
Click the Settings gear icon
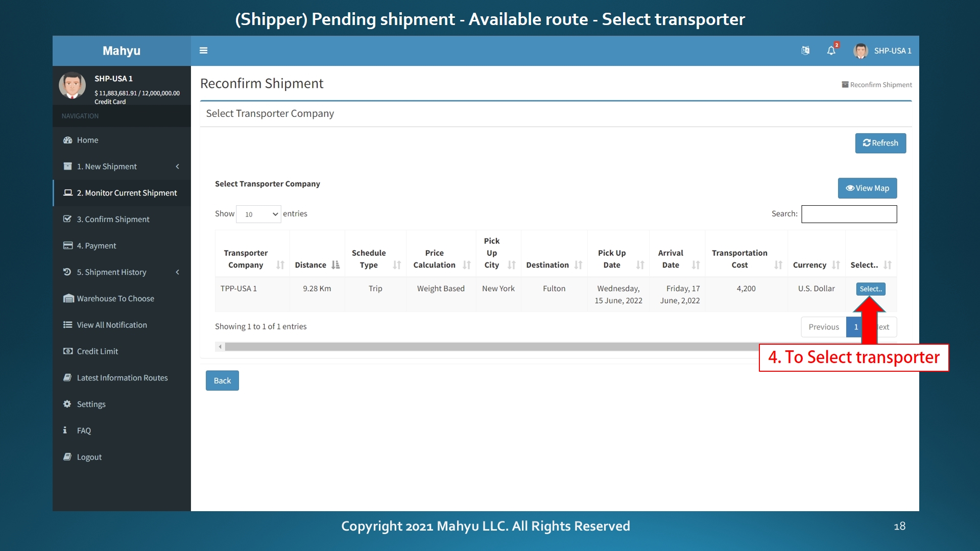pyautogui.click(x=67, y=404)
